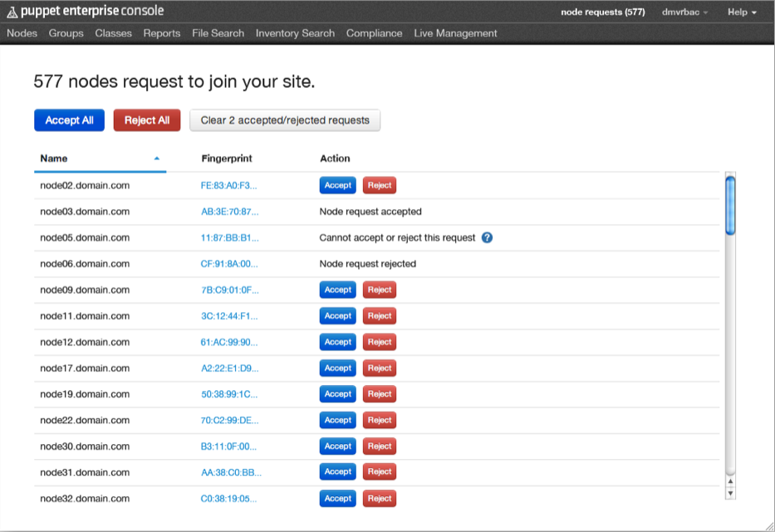Open the Nodes menu item
Image resolution: width=775 pixels, height=532 pixels.
[x=22, y=33]
